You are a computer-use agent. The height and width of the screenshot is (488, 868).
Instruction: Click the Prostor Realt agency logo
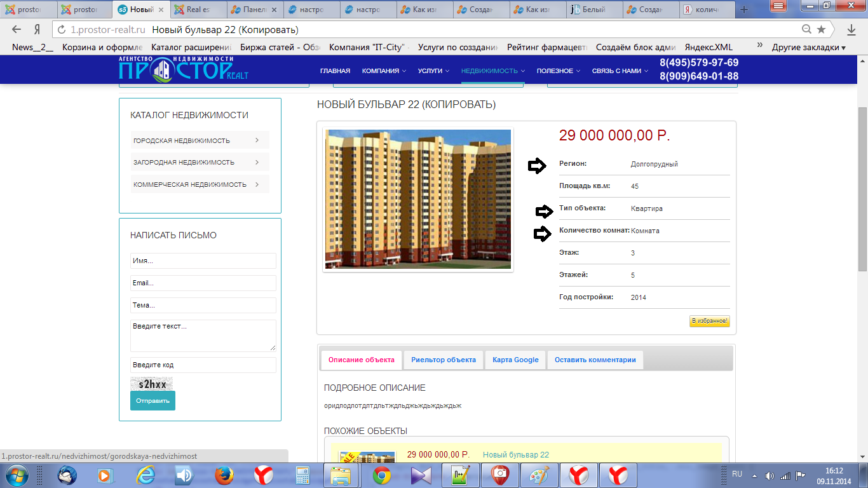pos(183,69)
